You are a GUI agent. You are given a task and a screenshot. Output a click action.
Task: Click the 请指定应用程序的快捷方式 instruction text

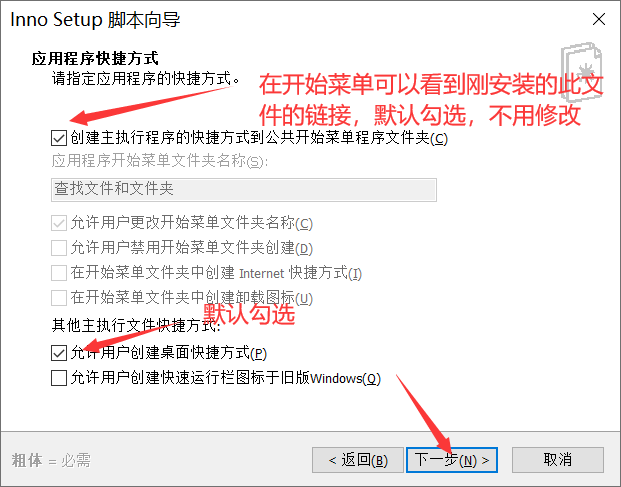click(145, 78)
